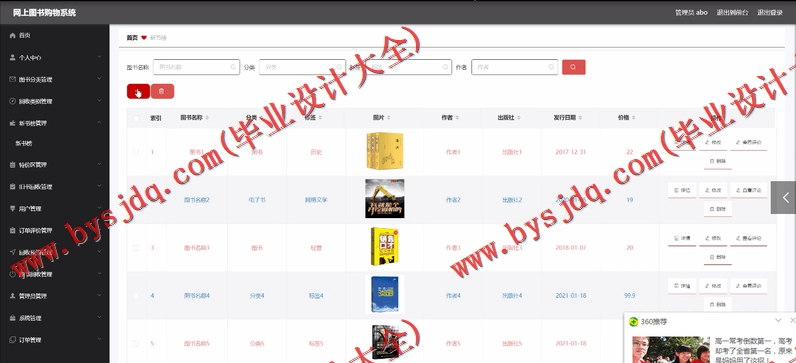This screenshot has width=796, height=363.
Task: Sort by the 价格 column sort icon
Action: (x=634, y=118)
